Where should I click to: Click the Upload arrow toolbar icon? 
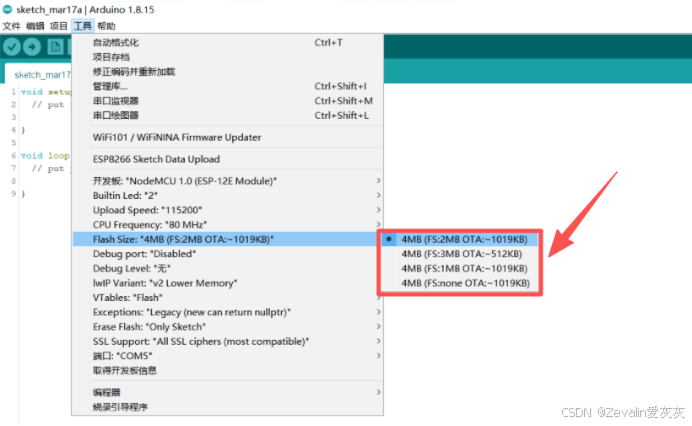(x=32, y=47)
